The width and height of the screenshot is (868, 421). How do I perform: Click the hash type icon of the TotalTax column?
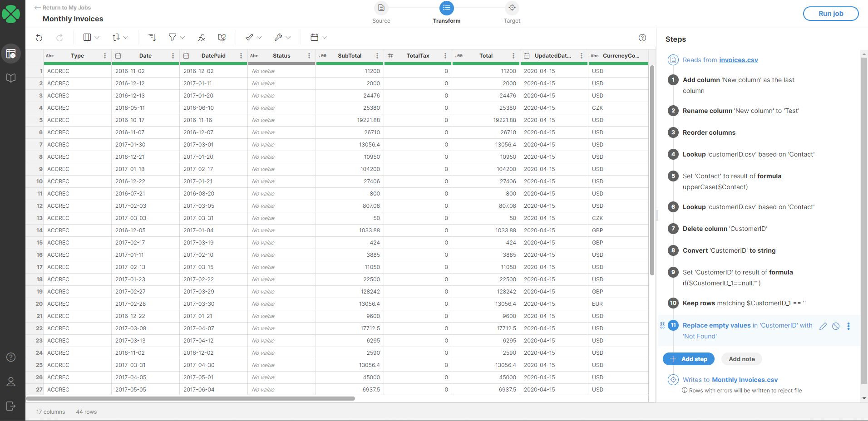click(x=390, y=56)
